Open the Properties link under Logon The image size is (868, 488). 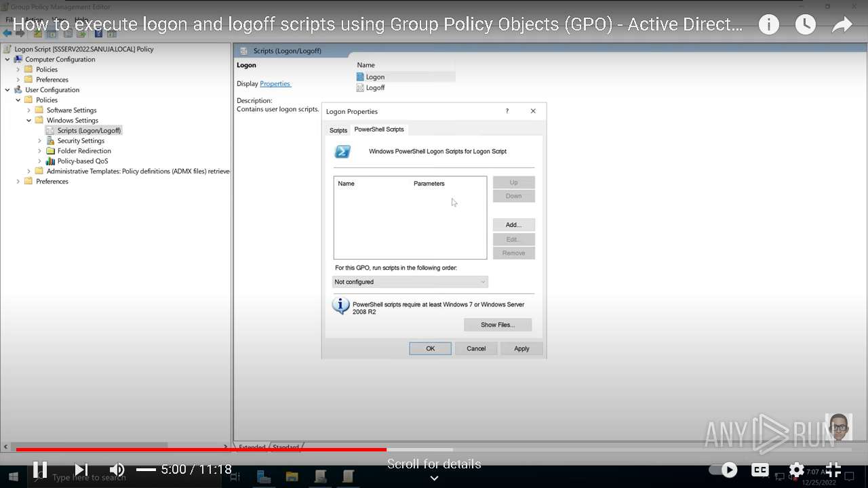[x=275, y=83]
